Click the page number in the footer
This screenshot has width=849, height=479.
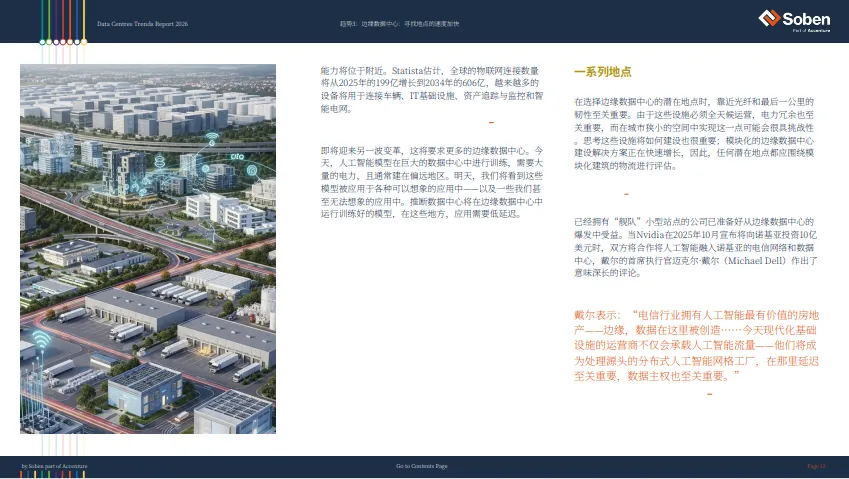(x=816, y=466)
